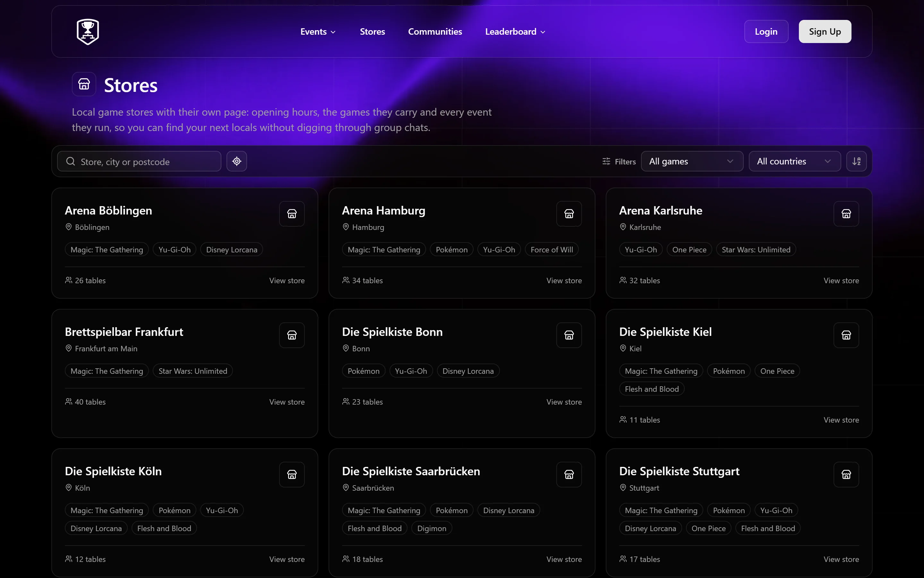Click Arena Karlsruhe store icon

tap(846, 214)
